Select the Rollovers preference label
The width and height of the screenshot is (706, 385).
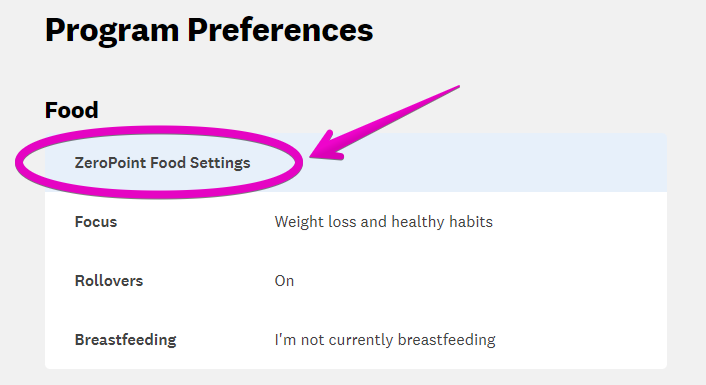109,281
